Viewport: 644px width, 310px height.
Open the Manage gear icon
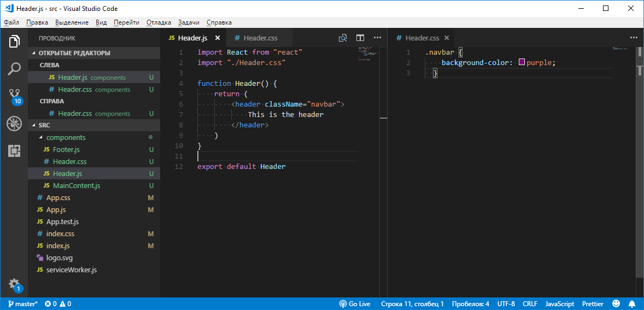pyautogui.click(x=14, y=284)
